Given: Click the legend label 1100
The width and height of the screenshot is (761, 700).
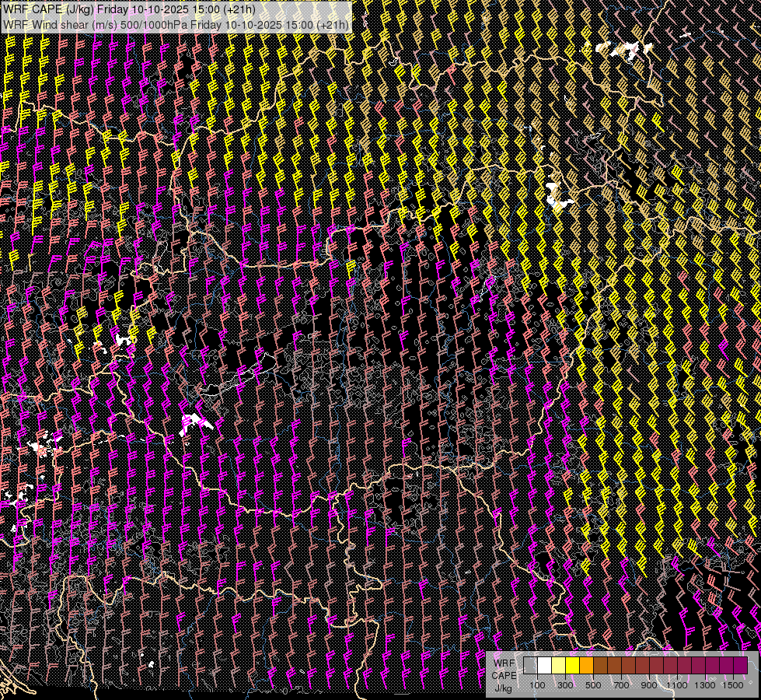Looking at the screenshot, I should click(x=676, y=685).
